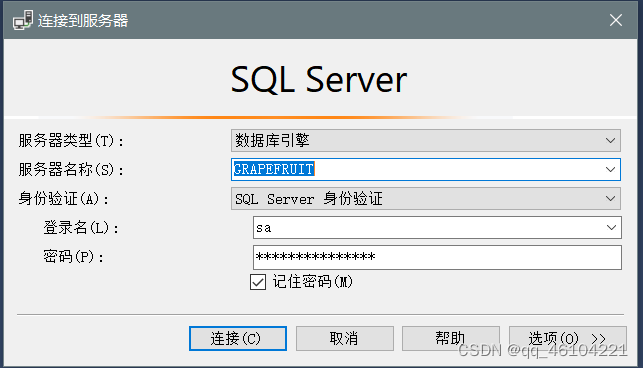Close the 连接到服务器 dialog

[x=616, y=20]
